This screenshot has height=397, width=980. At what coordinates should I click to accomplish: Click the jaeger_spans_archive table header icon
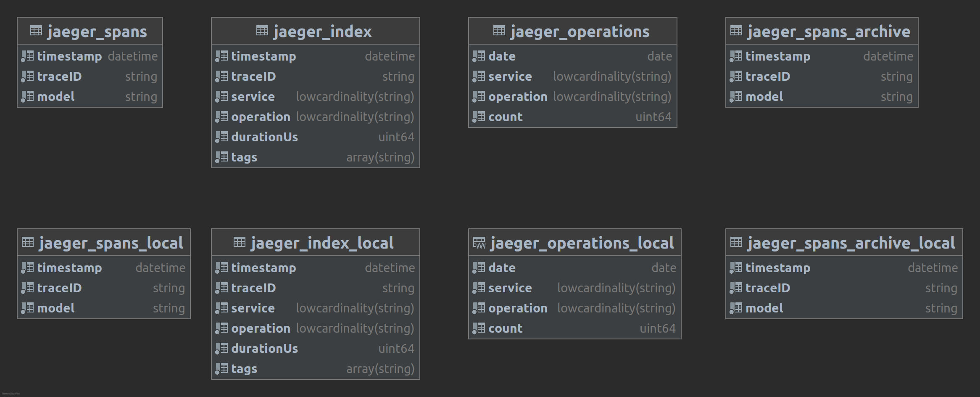click(x=736, y=31)
